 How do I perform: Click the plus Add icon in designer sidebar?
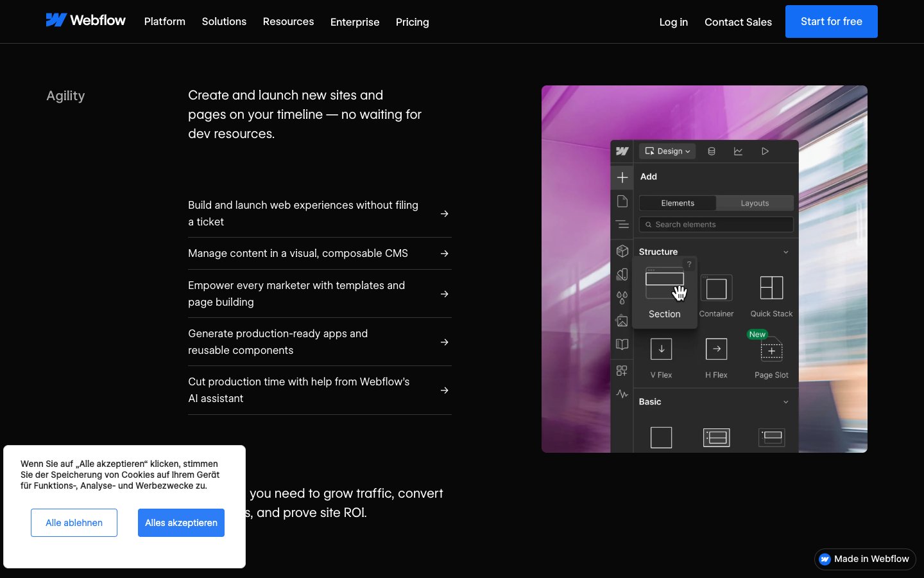click(x=622, y=177)
